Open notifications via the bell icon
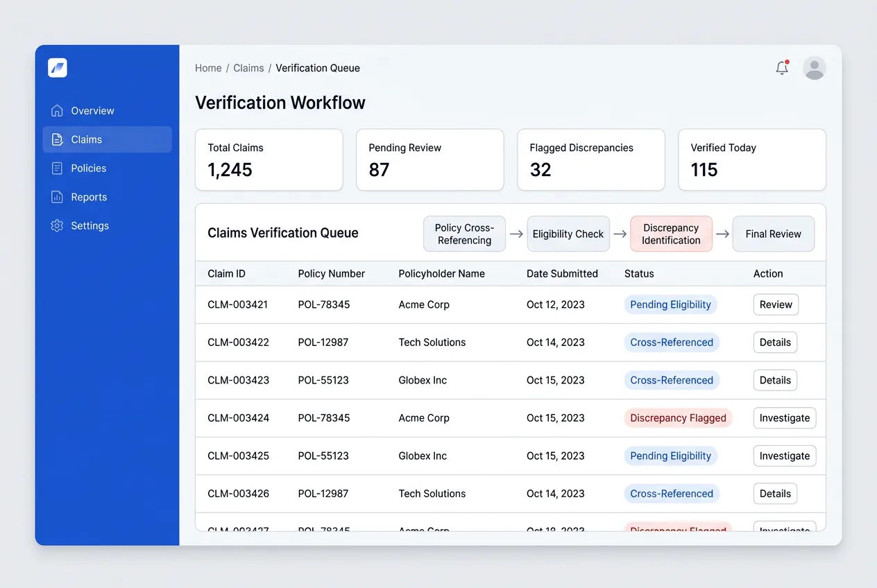The width and height of the screenshot is (877, 588). click(781, 67)
